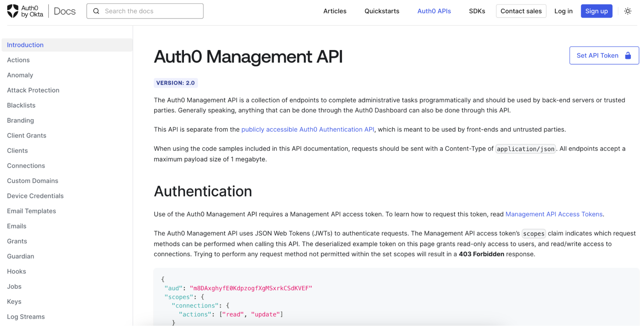Select Custom Domains in the sidebar
The image size is (644, 326).
pyautogui.click(x=32, y=181)
